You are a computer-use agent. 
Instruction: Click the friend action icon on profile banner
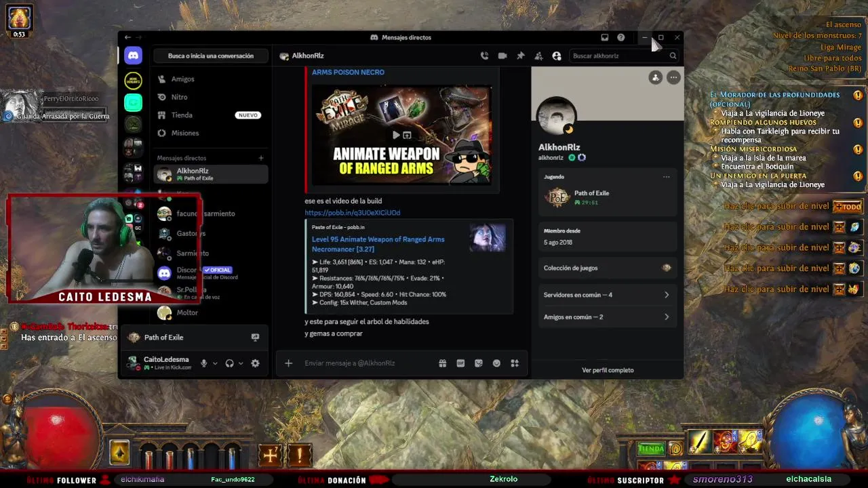click(x=655, y=77)
